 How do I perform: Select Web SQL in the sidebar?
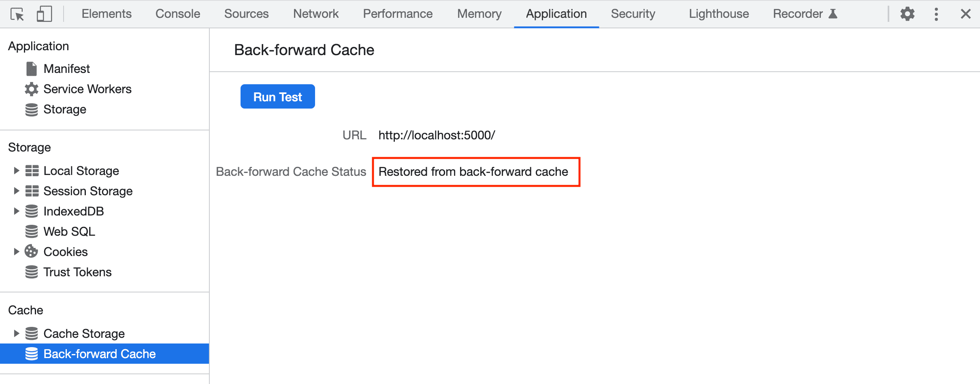(x=69, y=231)
